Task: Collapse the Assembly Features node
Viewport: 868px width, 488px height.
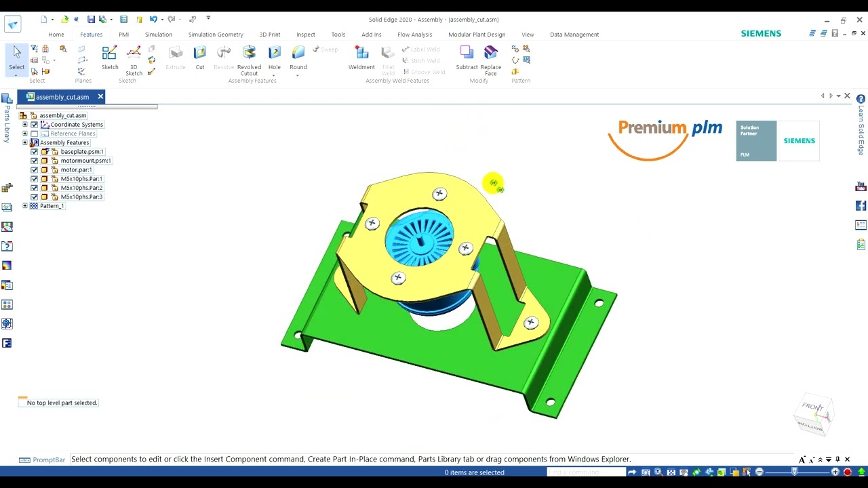Action: pyautogui.click(x=25, y=142)
